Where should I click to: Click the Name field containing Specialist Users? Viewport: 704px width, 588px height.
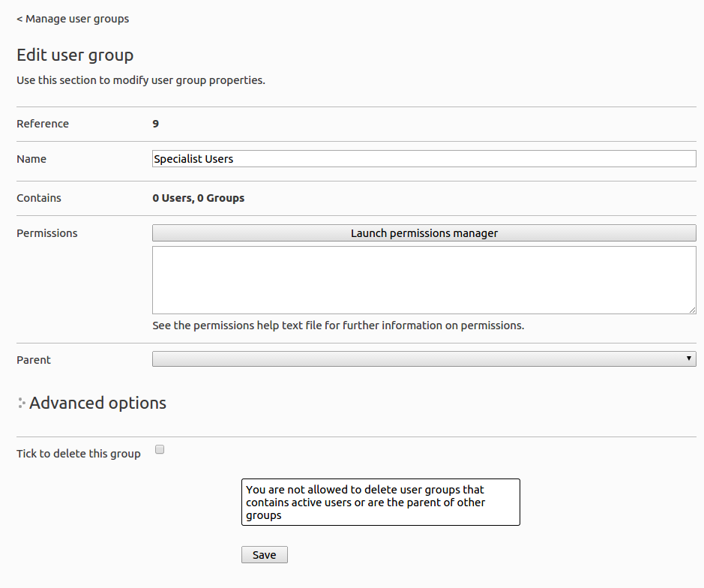click(424, 158)
